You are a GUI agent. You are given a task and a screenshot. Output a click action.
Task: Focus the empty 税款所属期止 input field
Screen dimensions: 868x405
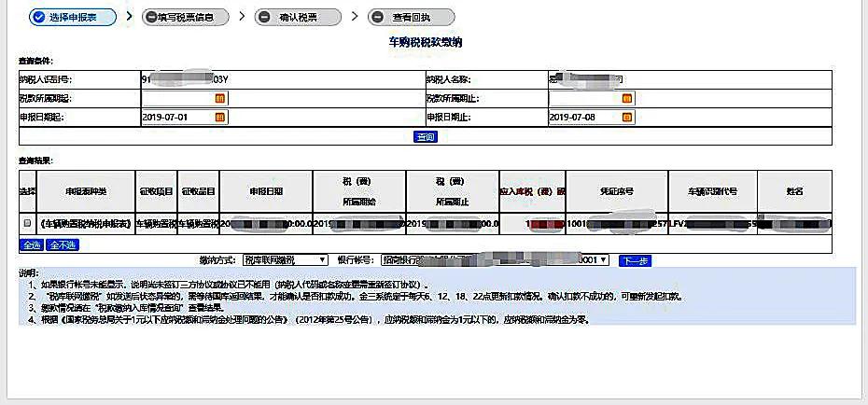(583, 98)
